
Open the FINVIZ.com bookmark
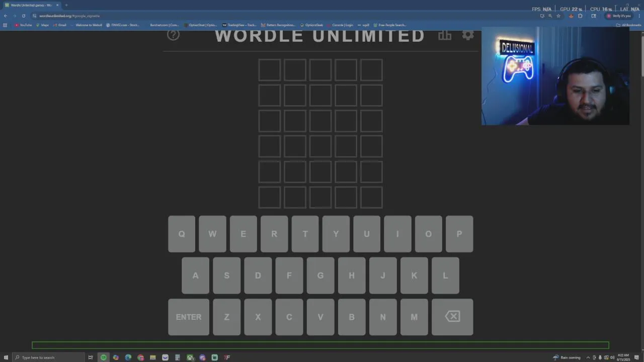click(x=123, y=25)
